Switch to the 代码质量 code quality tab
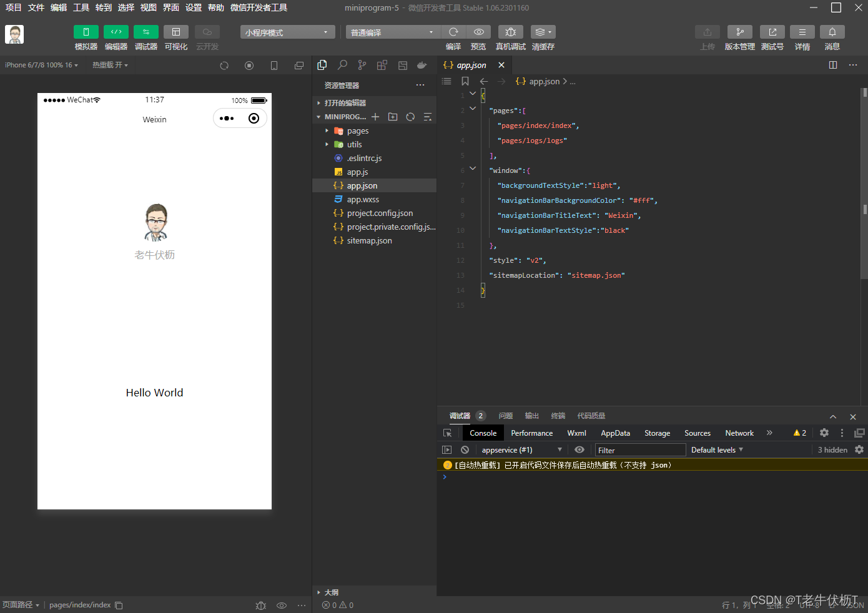 click(x=591, y=416)
